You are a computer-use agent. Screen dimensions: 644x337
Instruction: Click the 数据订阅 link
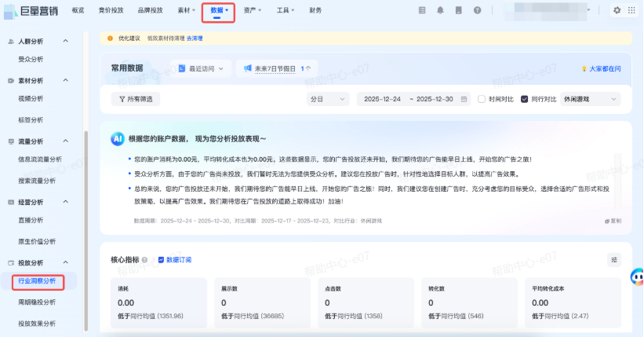click(x=179, y=260)
